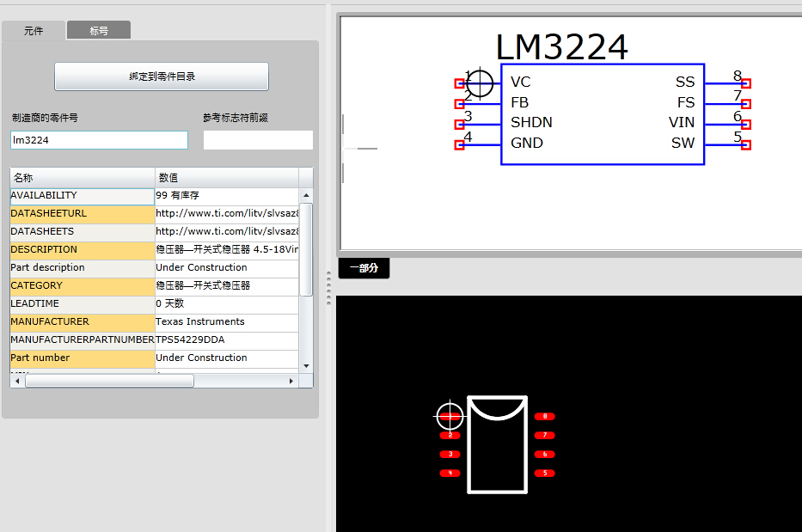The width and height of the screenshot is (802, 532).
Task: Click footprint pad 3
Action: pos(450,455)
